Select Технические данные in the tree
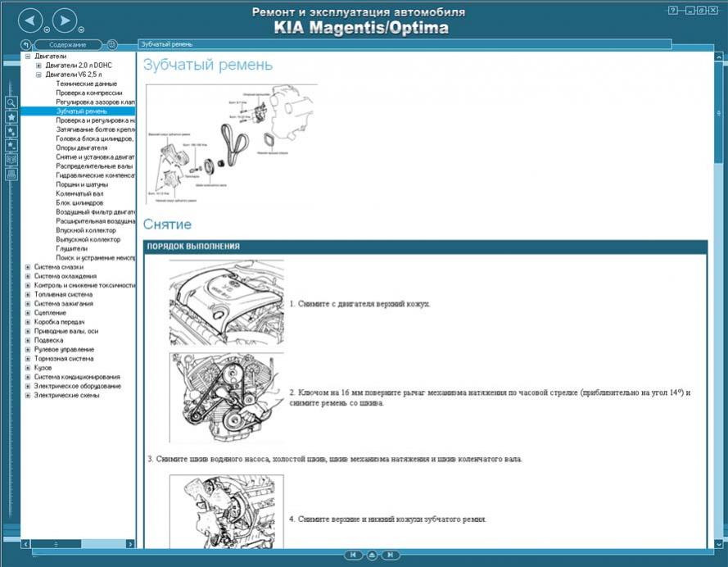Image resolution: width=728 pixels, height=567 pixels. tap(86, 84)
